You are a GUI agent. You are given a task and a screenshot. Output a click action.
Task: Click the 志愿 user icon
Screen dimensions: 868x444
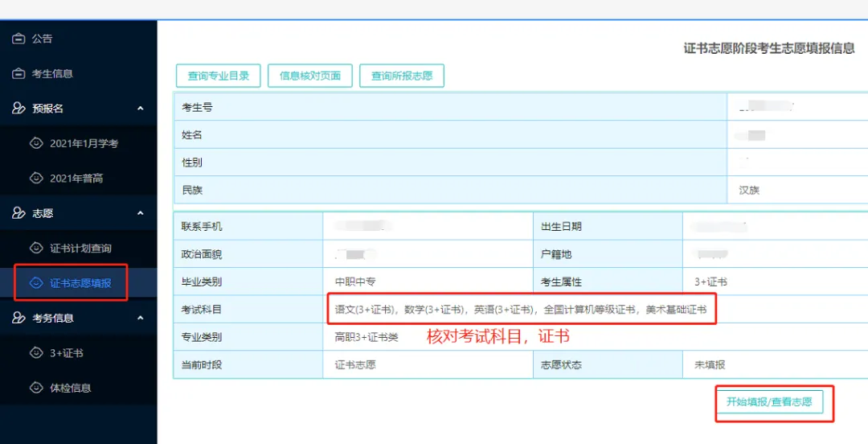click(18, 213)
